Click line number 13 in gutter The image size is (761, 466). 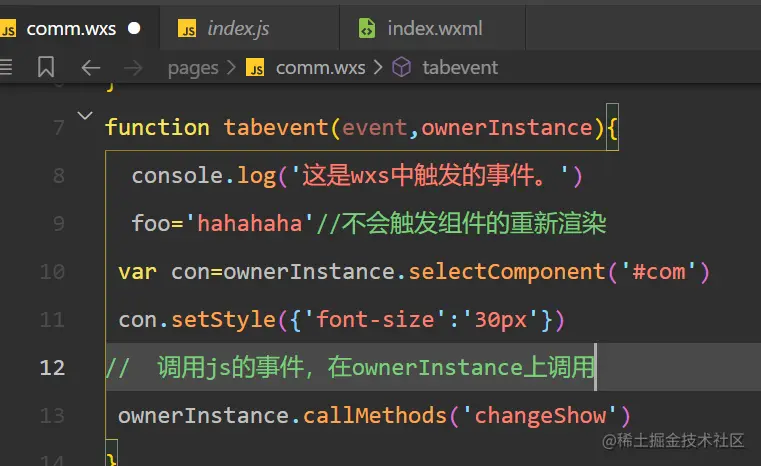coord(52,416)
